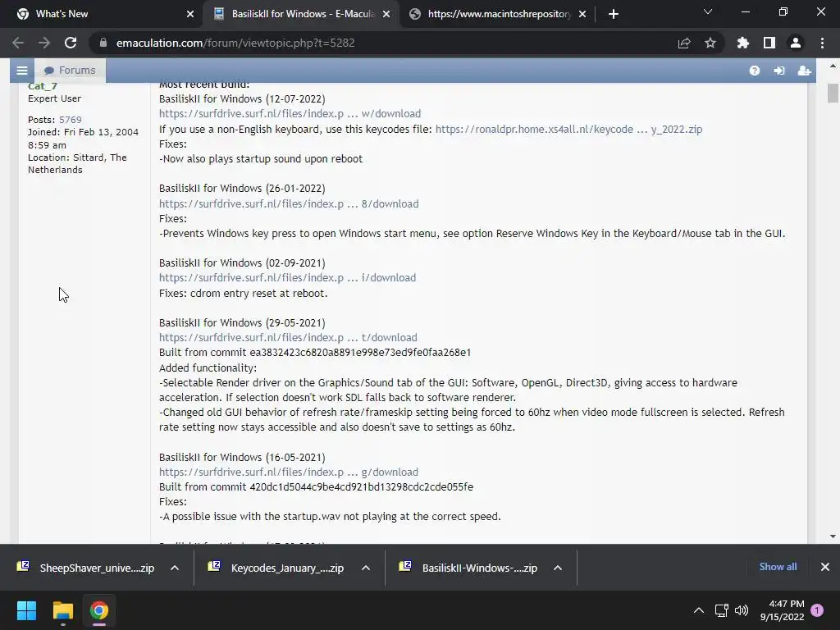The image size is (840, 630).
Task: Open forum hamburger menu
Action: (22, 71)
